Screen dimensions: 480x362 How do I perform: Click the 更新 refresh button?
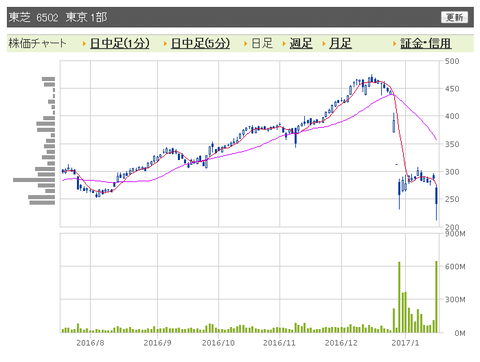tap(454, 17)
